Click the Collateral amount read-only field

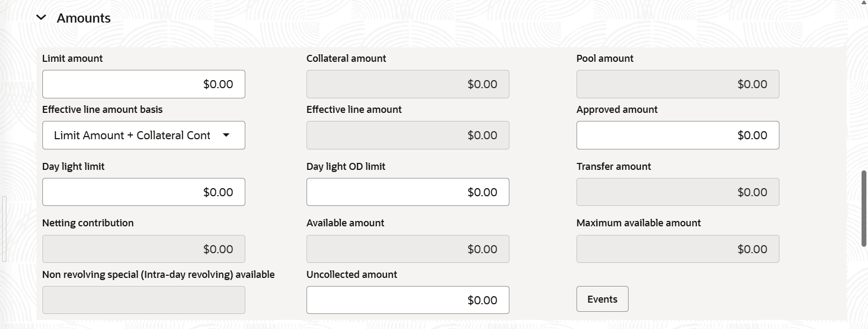pyautogui.click(x=407, y=84)
